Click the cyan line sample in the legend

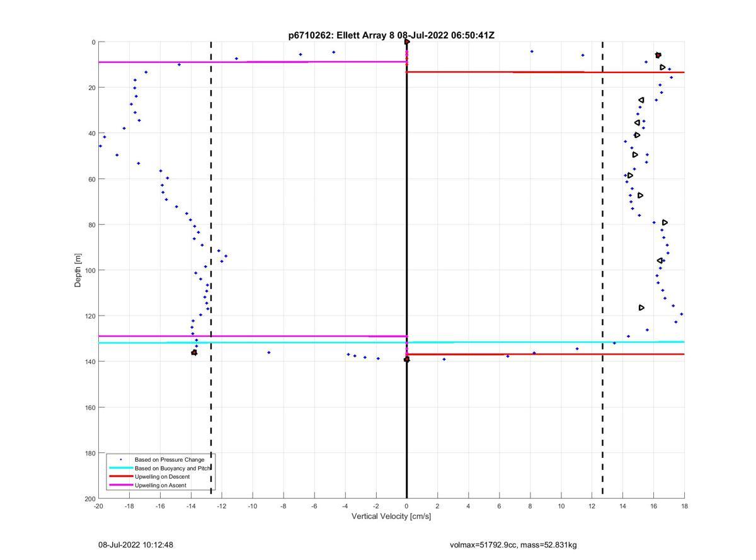(x=120, y=468)
